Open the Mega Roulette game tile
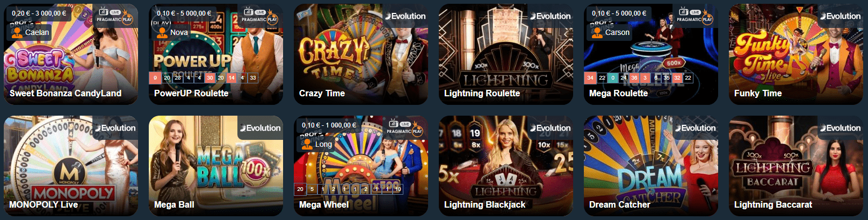This screenshot has width=868, height=220. 651,54
